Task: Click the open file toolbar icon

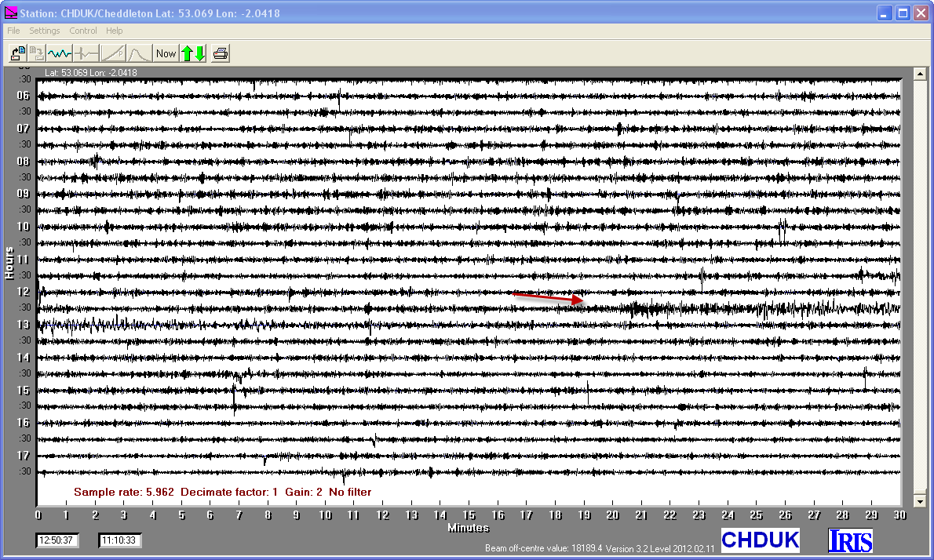Action: point(18,53)
